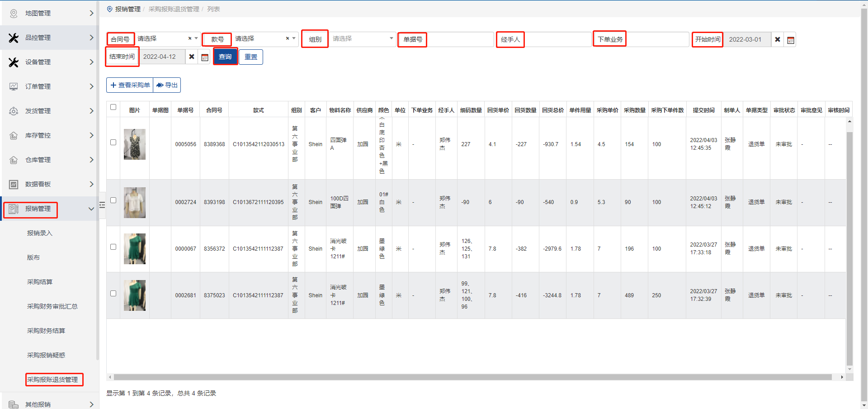Click the 查询 search button
Image resolution: width=868 pixels, height=409 pixels.
(225, 57)
